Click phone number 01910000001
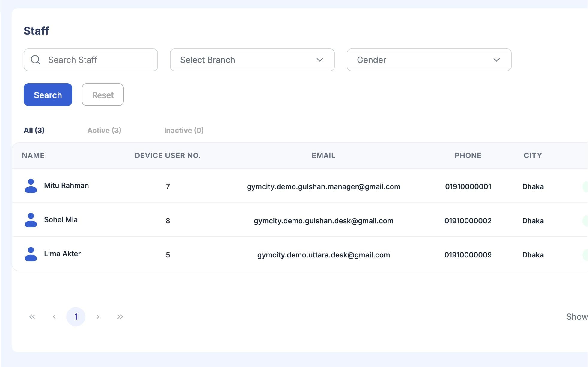The height and width of the screenshot is (367, 588). (x=468, y=187)
